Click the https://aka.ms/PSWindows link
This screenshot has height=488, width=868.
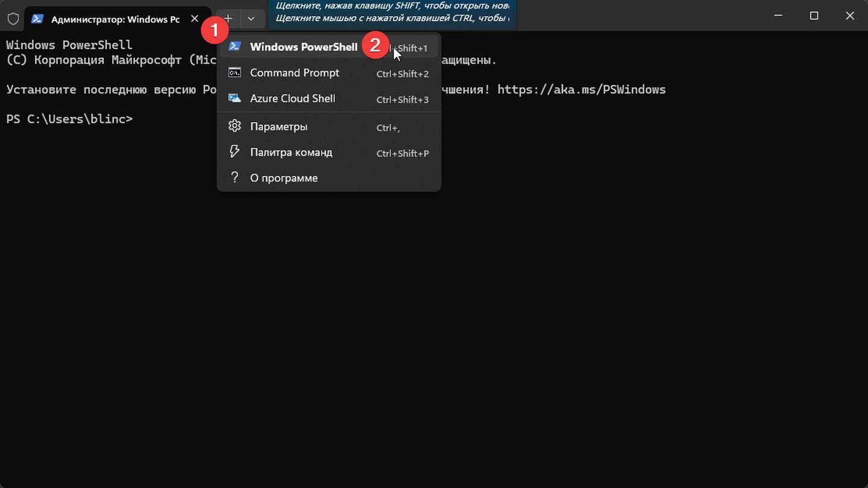click(x=582, y=90)
